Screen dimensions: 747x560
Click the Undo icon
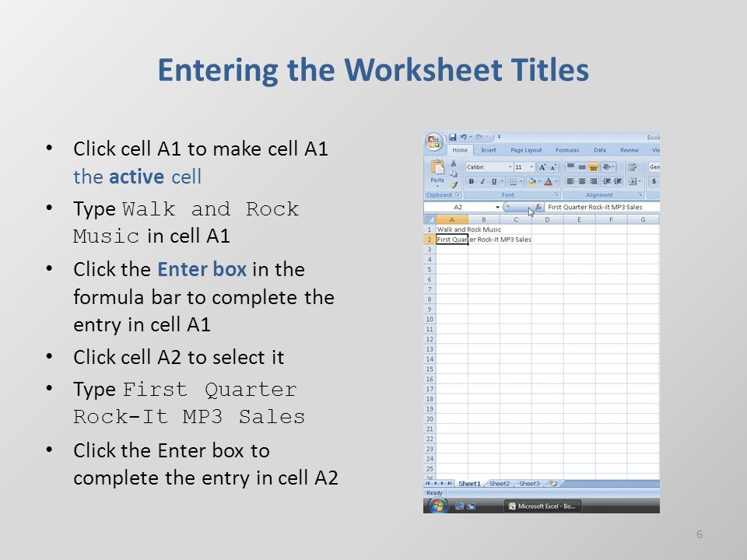[x=463, y=138]
